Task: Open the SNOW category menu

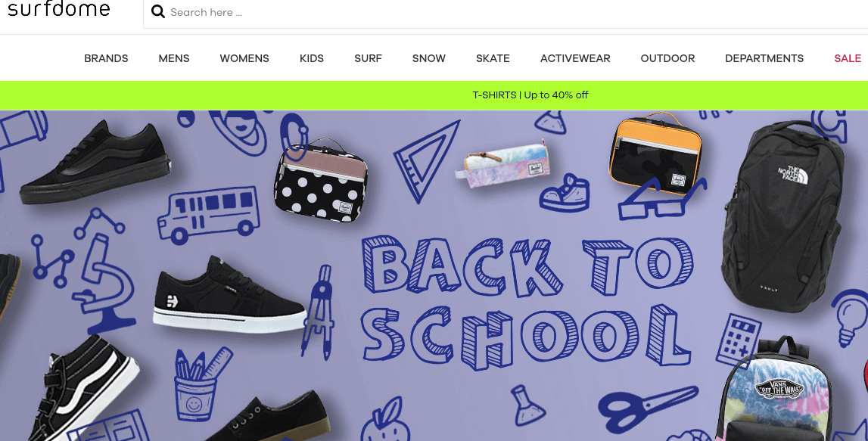Action: pyautogui.click(x=428, y=58)
